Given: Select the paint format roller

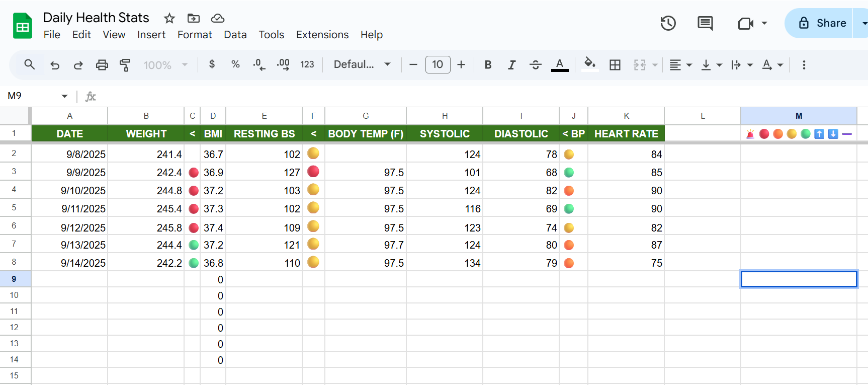Looking at the screenshot, I should 125,65.
